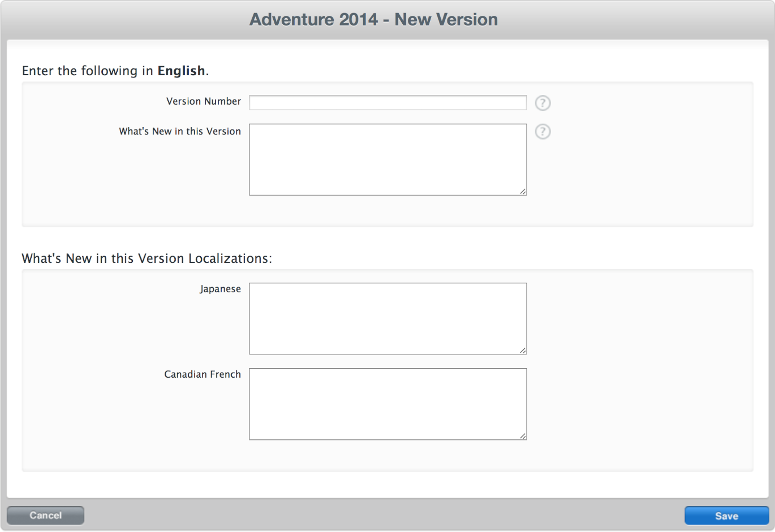Place cursor in the Japanese localization box
Image resolution: width=775 pixels, height=532 pixels.
click(387, 317)
